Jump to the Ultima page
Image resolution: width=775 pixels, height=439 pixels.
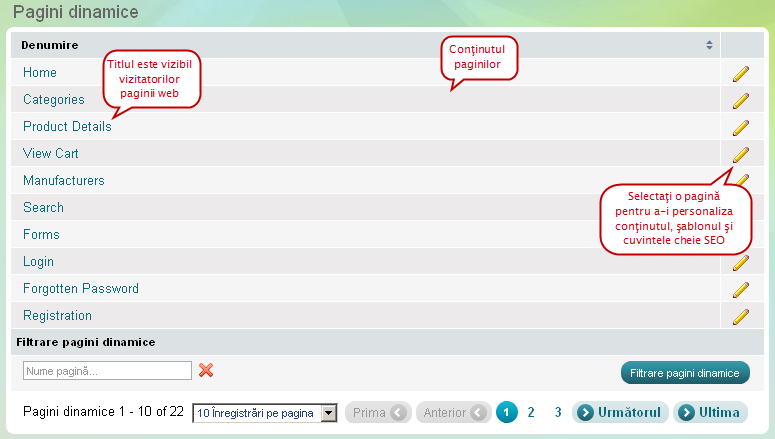click(x=711, y=412)
